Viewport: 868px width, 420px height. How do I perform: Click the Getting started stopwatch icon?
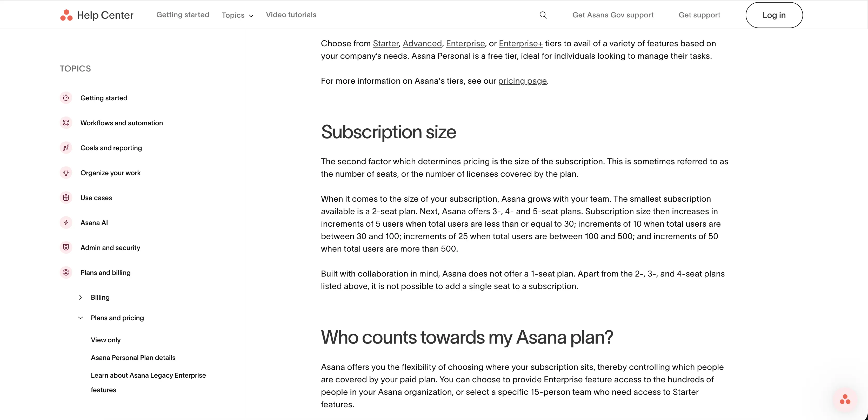point(66,98)
